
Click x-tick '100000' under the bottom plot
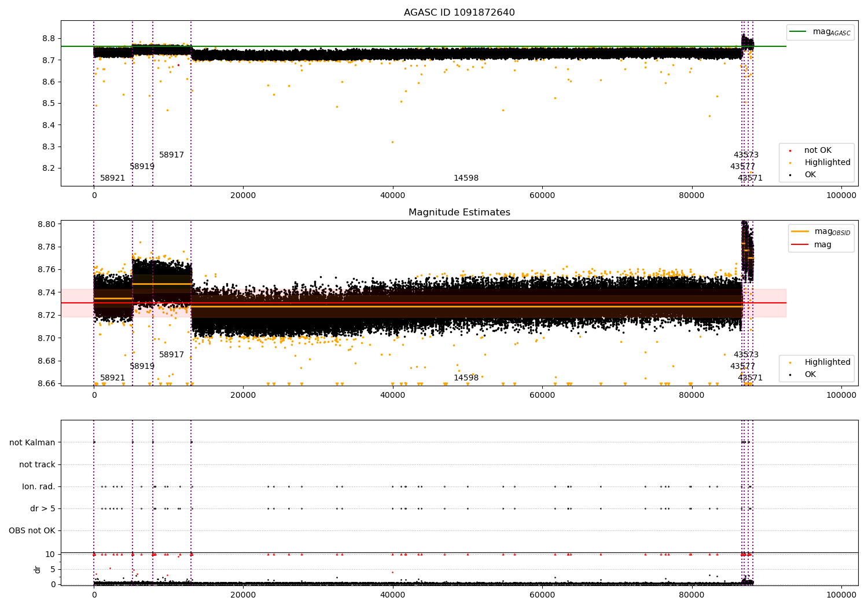pos(841,595)
